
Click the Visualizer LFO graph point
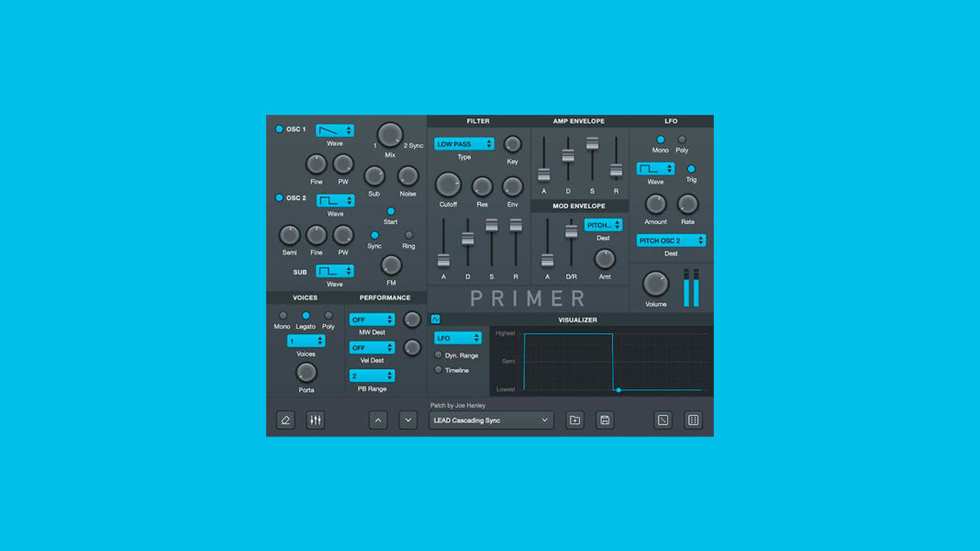[618, 390]
